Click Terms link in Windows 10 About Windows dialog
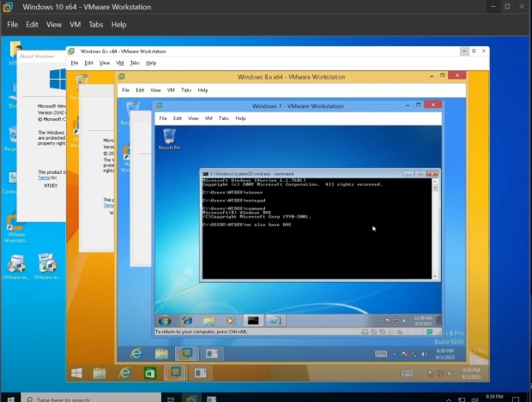Viewport: 532px width, 402px height. tap(44, 177)
